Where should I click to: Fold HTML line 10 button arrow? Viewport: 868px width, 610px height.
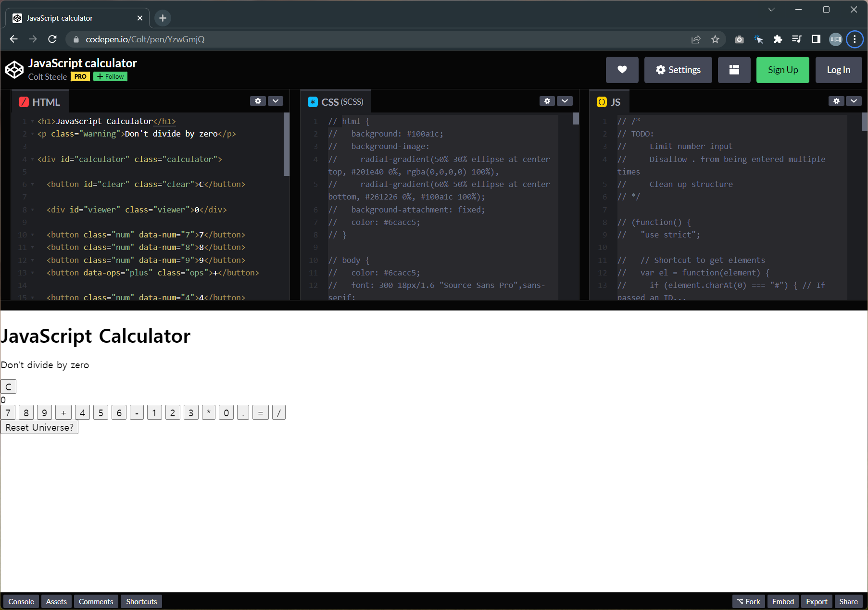(32, 235)
